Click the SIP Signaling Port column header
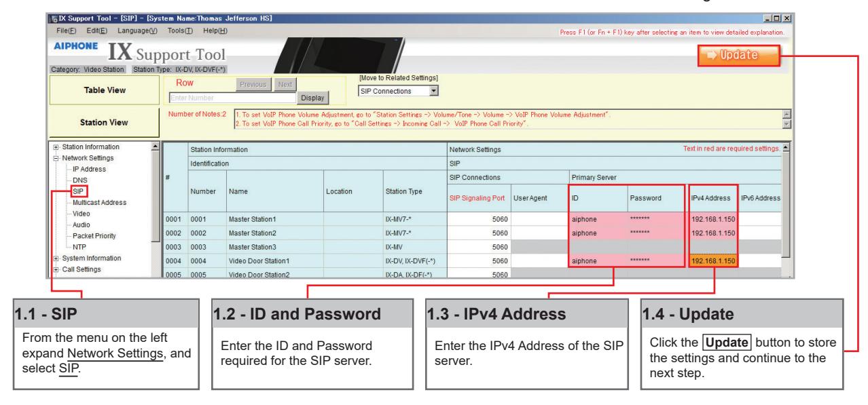 (x=478, y=197)
